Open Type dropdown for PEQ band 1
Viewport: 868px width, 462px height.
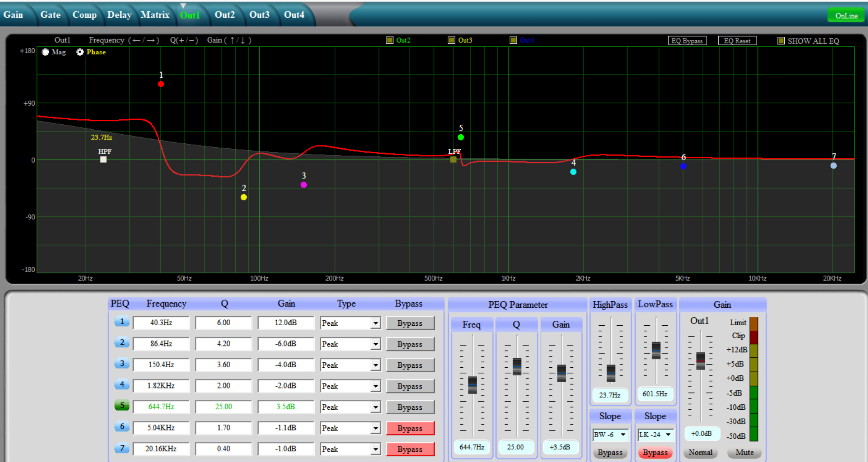pos(375,323)
